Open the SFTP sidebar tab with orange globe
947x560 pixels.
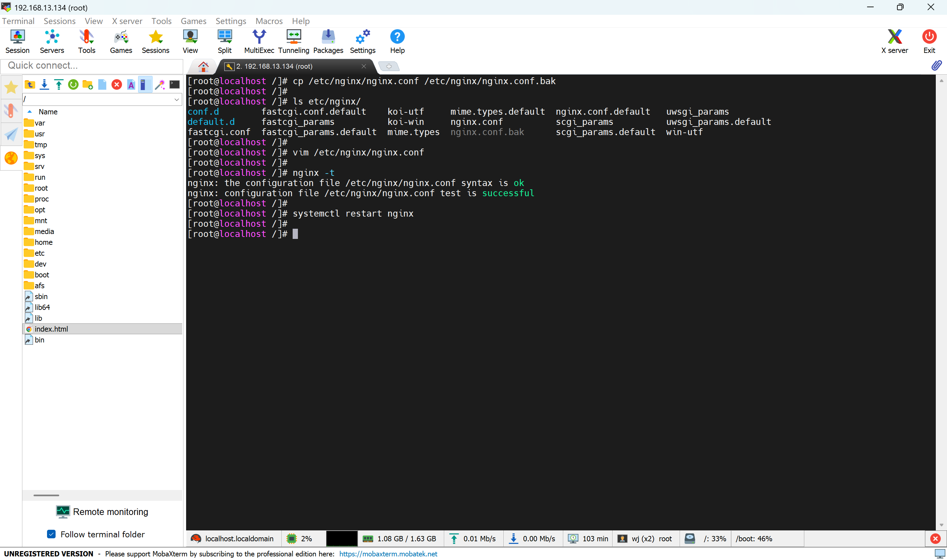11,158
